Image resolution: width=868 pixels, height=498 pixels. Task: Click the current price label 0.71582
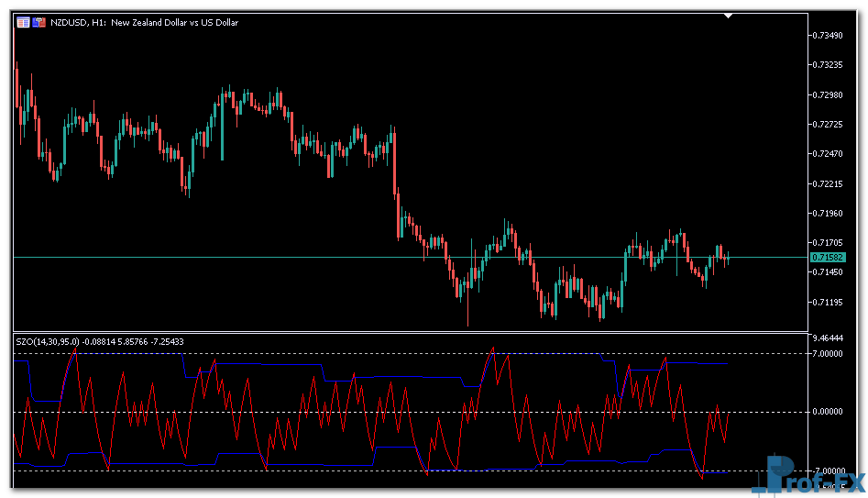828,258
